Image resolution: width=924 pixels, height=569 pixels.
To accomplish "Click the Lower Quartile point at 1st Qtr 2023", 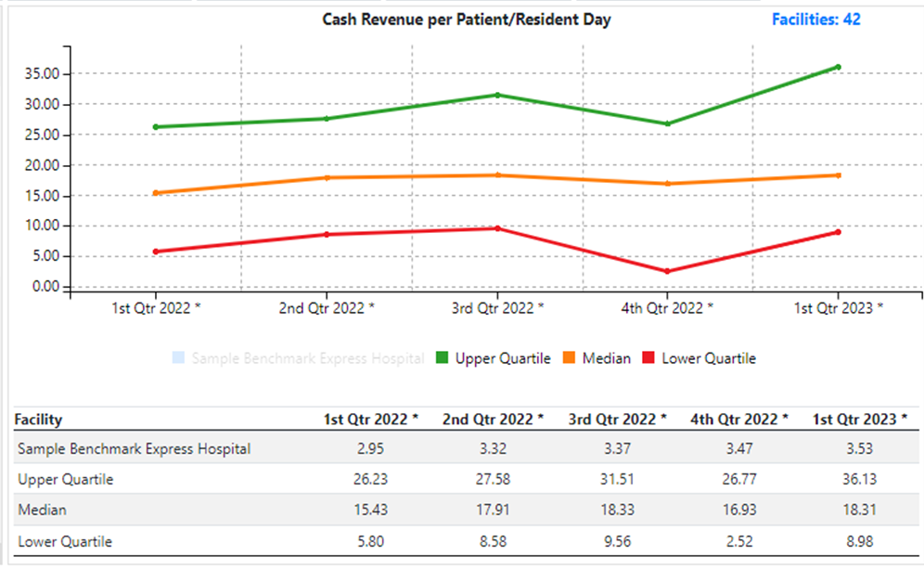I will [838, 232].
